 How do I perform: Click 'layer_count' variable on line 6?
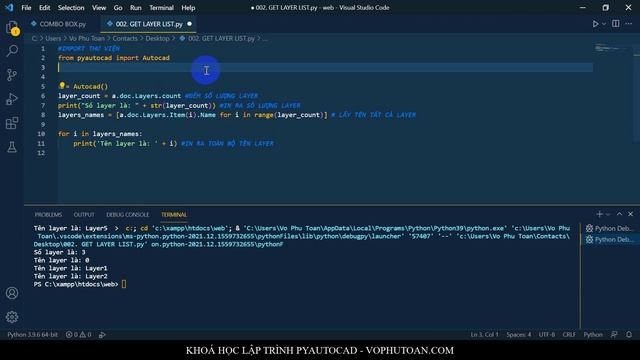[x=79, y=96]
